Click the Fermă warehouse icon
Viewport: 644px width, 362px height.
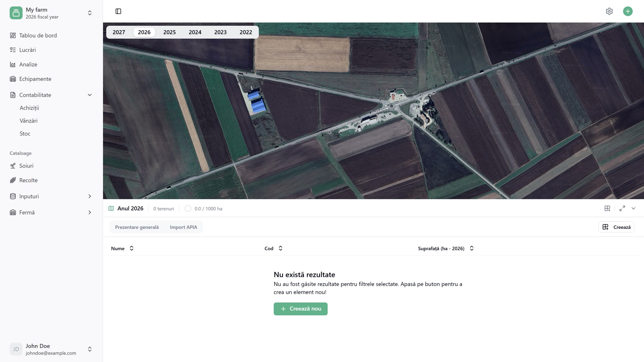click(13, 212)
